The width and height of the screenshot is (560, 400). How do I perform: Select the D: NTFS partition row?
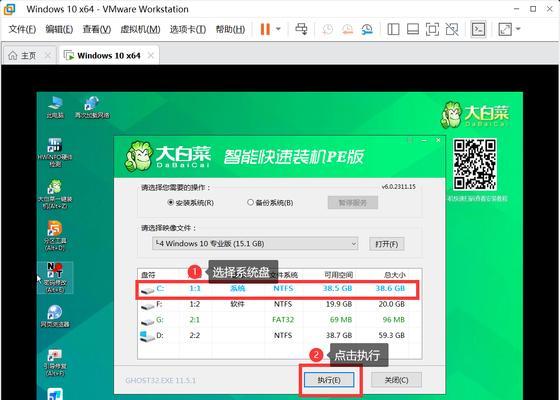coord(277,335)
